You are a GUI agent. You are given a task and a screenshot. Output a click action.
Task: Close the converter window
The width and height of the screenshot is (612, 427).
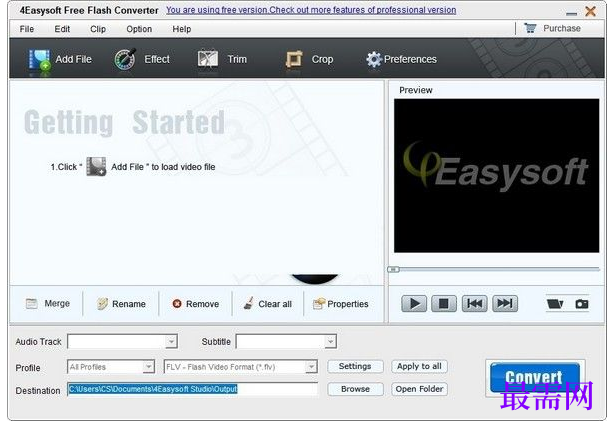pos(591,11)
